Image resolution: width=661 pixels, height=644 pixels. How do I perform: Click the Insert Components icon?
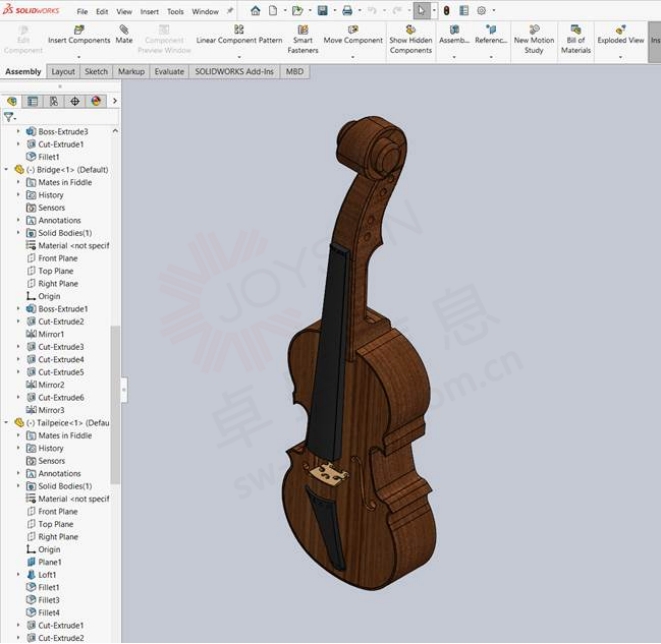pos(79,30)
